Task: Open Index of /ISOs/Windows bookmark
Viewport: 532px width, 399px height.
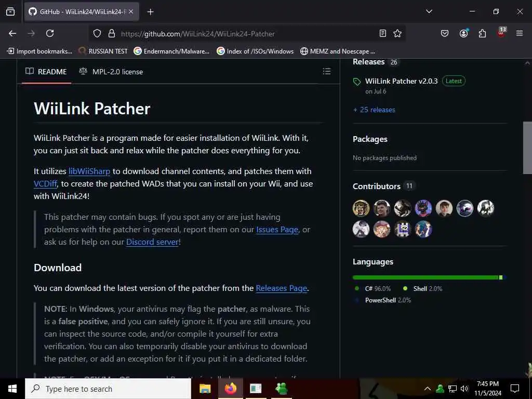Action: coord(256,51)
